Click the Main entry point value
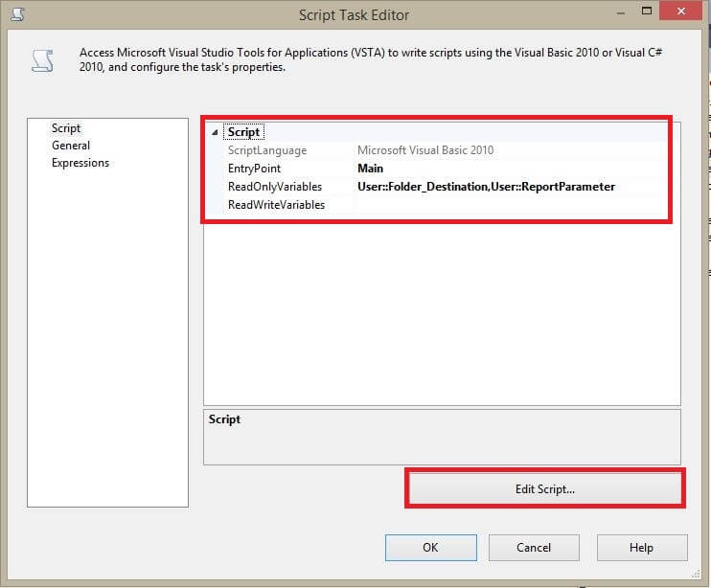The width and height of the screenshot is (711, 588). point(370,169)
